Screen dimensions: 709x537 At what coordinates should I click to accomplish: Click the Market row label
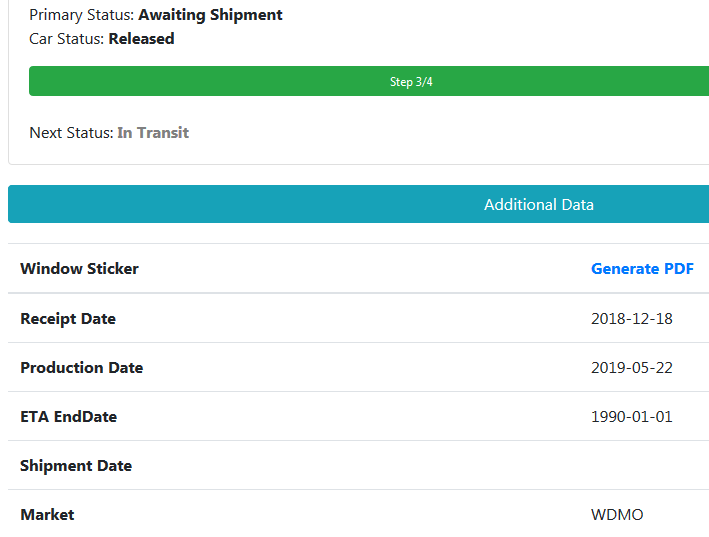(47, 514)
